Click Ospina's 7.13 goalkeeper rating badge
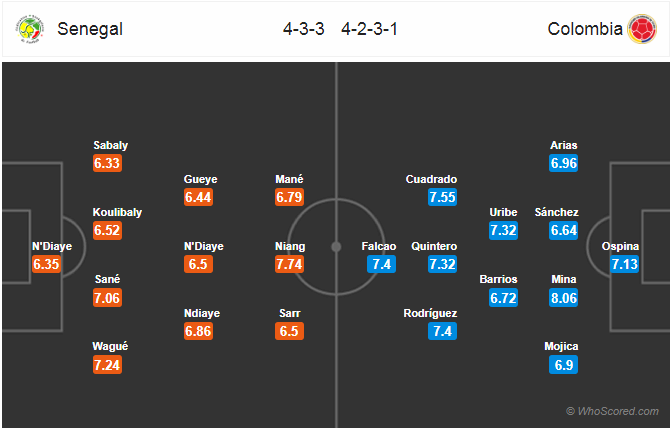The height and width of the screenshot is (428, 672). click(624, 264)
